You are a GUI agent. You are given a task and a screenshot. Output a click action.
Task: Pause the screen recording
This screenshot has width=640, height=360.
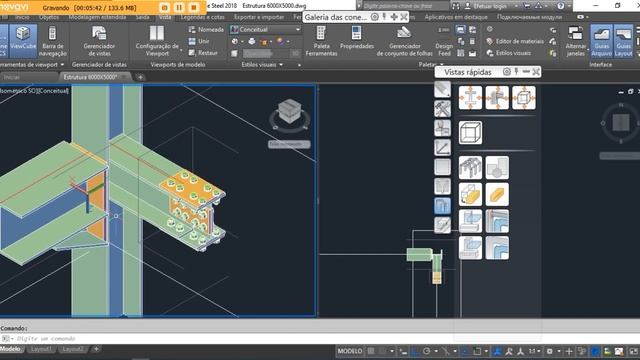179,7
